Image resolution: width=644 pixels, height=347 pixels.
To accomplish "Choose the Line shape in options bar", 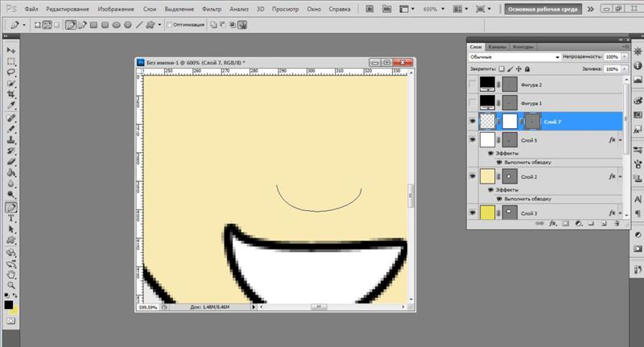I will 140,25.
